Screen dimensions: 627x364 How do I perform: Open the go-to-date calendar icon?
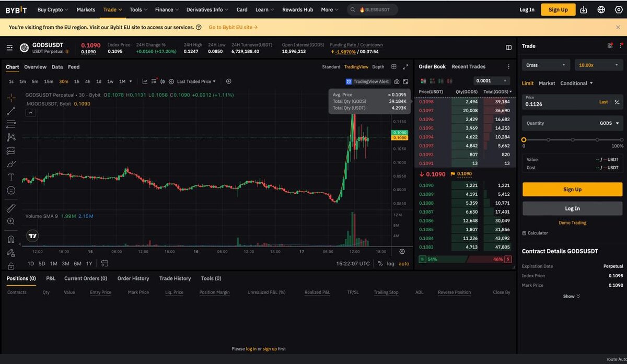pyautogui.click(x=104, y=263)
